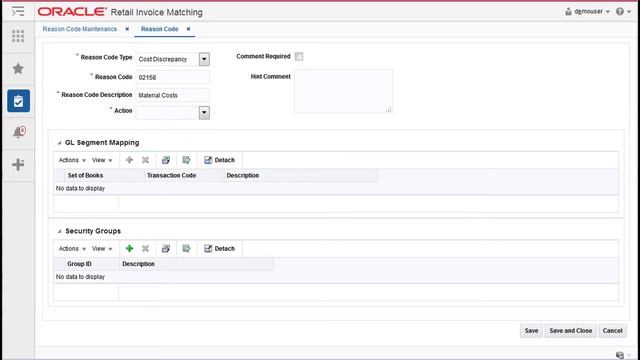Click the icon before Detach in Security Groups toolbar
This screenshot has width=640, height=360.
186,249
